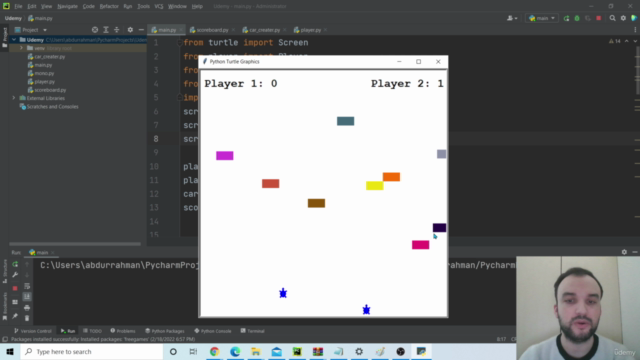Screen dimensions: 640x360
Task: Stop the process in Run panel
Action: coord(15,288)
